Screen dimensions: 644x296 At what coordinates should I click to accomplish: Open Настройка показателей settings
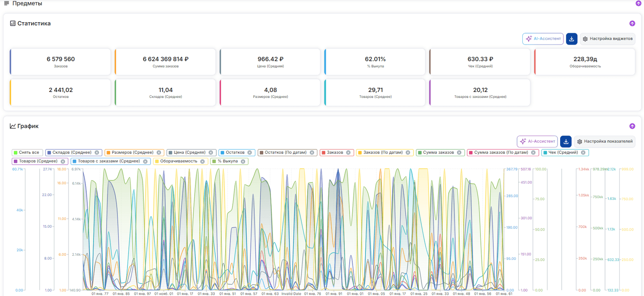[x=605, y=141]
